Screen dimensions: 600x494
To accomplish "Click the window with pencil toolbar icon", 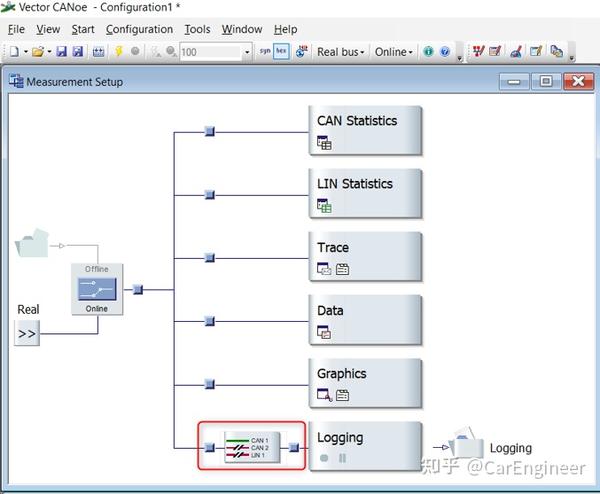I will [536, 51].
